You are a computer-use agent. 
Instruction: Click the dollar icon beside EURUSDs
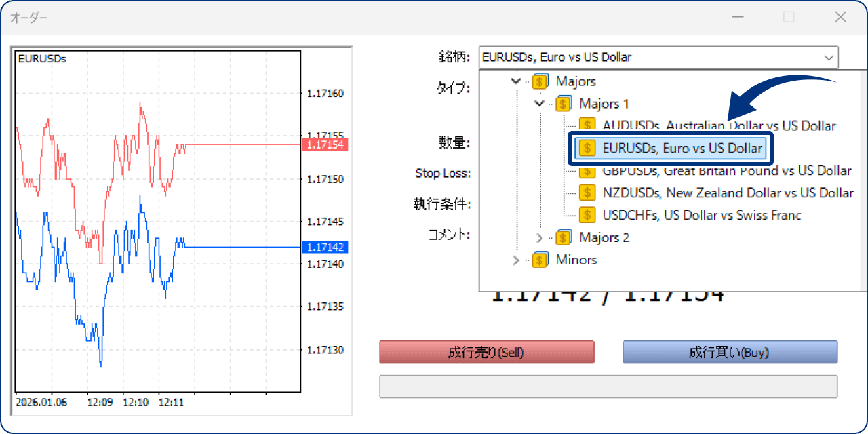(587, 148)
